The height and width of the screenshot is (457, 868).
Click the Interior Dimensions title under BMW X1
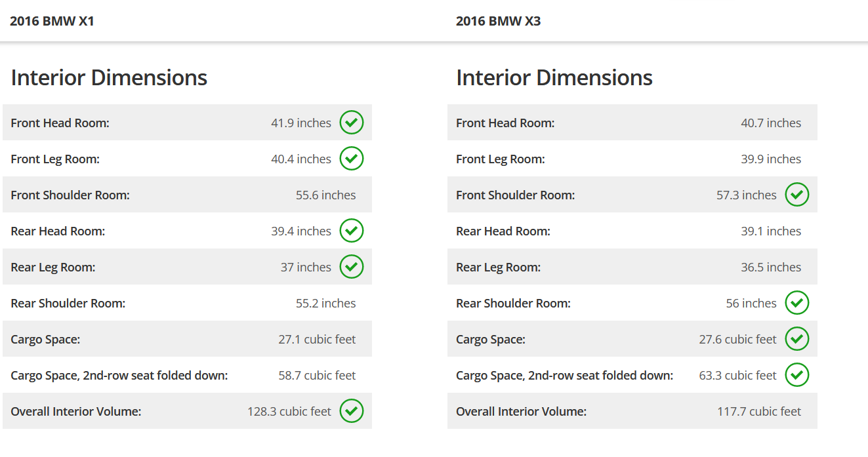coord(109,77)
